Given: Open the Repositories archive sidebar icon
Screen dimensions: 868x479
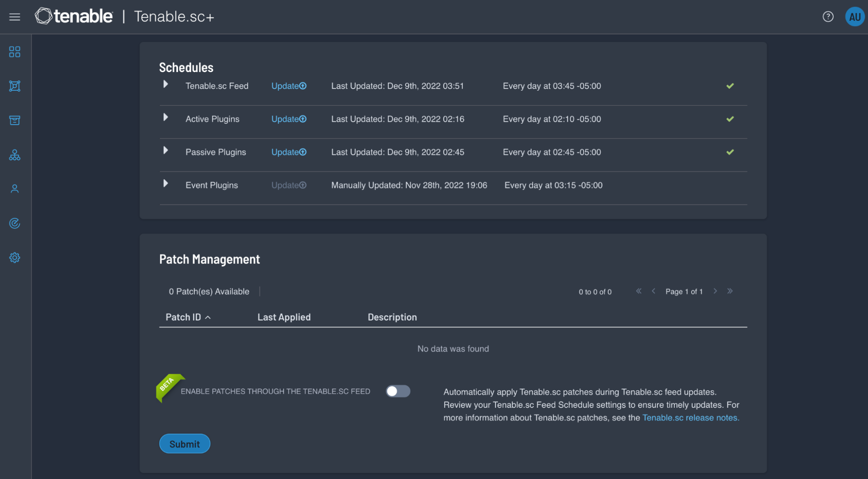Looking at the screenshot, I should (x=15, y=120).
